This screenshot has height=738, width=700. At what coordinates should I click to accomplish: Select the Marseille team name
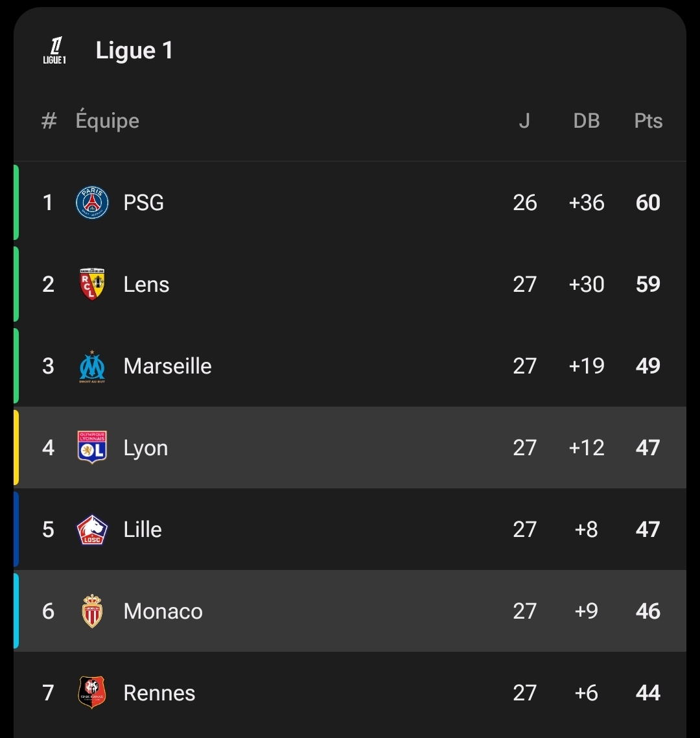click(x=167, y=366)
